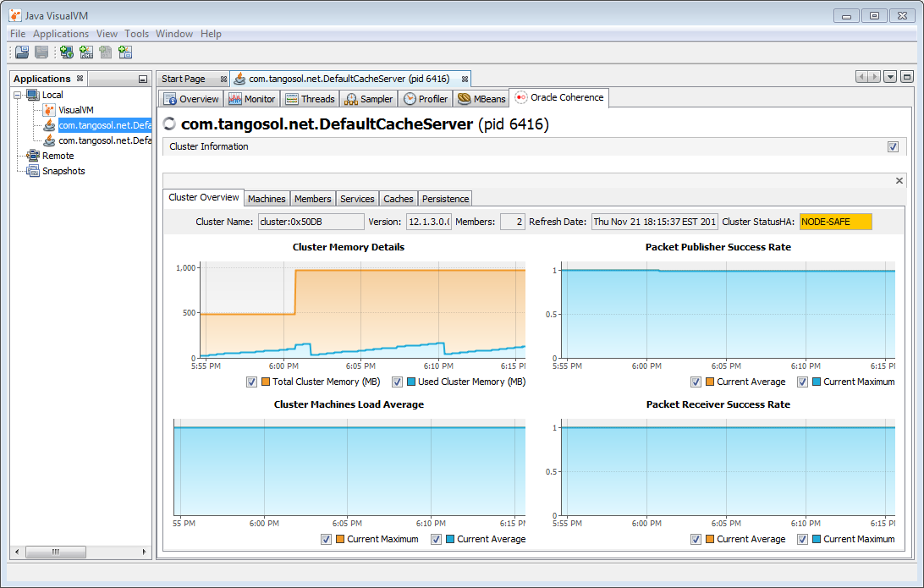Click scroll documents left arrow
This screenshot has width=924, height=588.
pos(861,77)
